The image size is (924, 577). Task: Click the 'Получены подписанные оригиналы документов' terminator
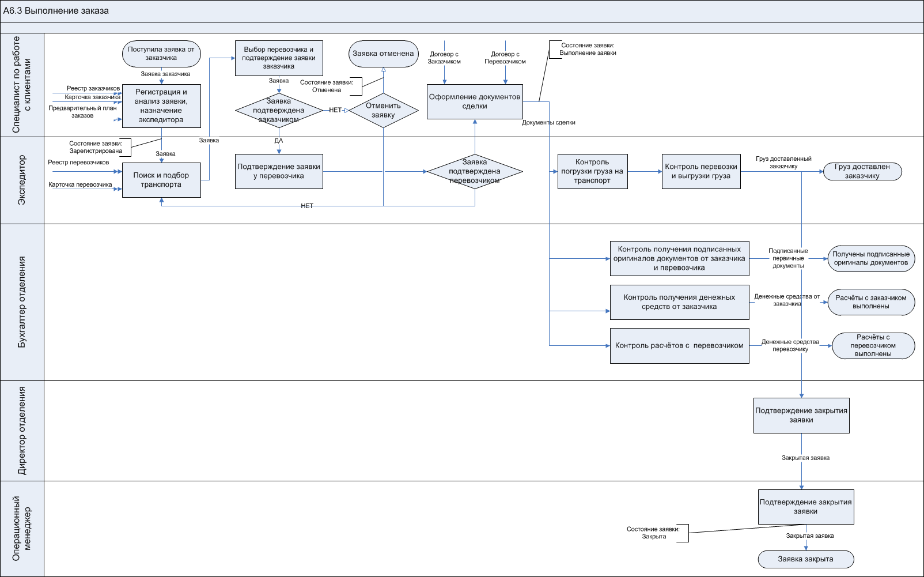[871, 258]
